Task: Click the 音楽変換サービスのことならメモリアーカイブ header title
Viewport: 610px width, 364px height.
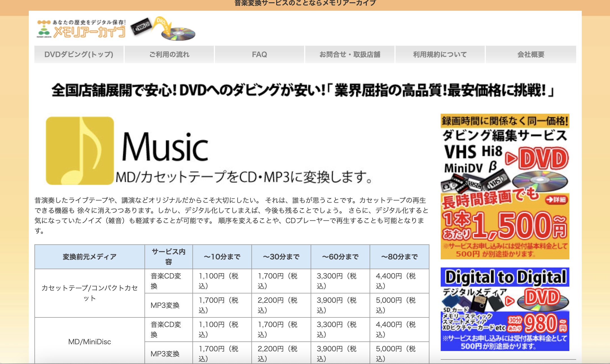Action: [304, 3]
